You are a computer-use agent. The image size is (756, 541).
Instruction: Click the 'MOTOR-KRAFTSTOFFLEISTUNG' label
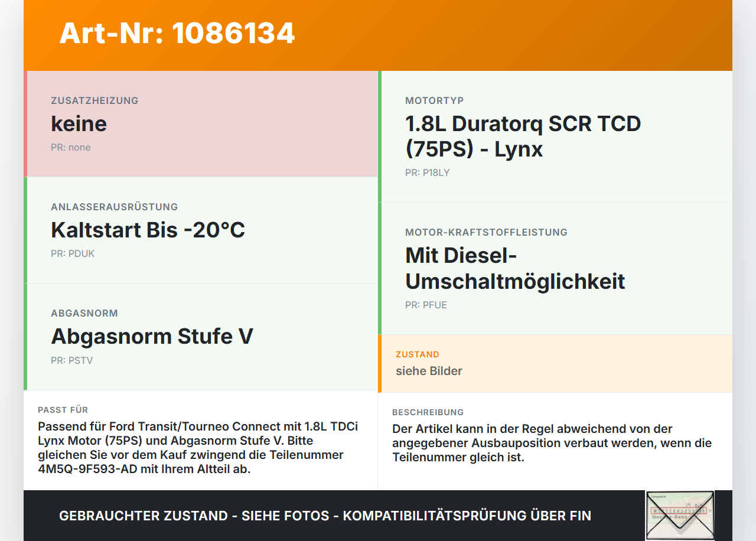tap(487, 232)
